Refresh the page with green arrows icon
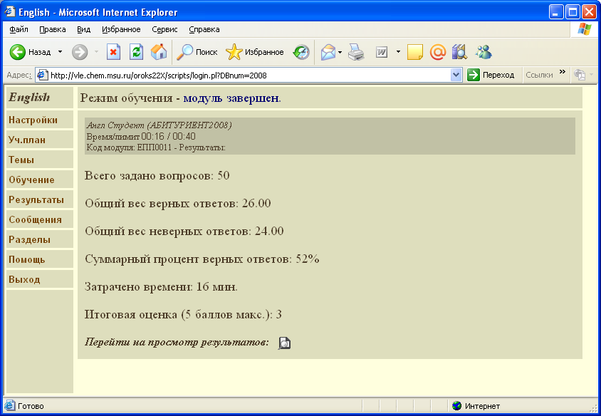601x416 pixels. pos(136,52)
